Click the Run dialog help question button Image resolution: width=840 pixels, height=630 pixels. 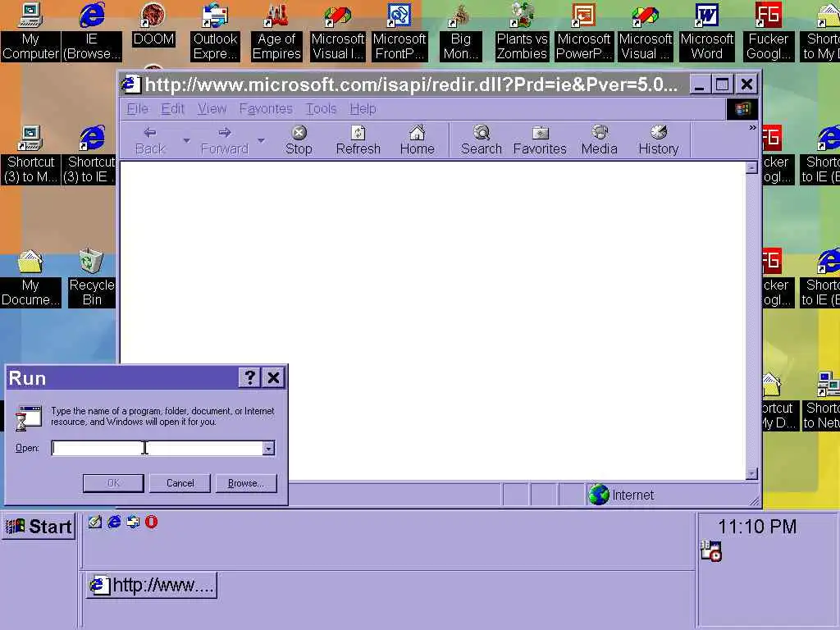pos(249,378)
